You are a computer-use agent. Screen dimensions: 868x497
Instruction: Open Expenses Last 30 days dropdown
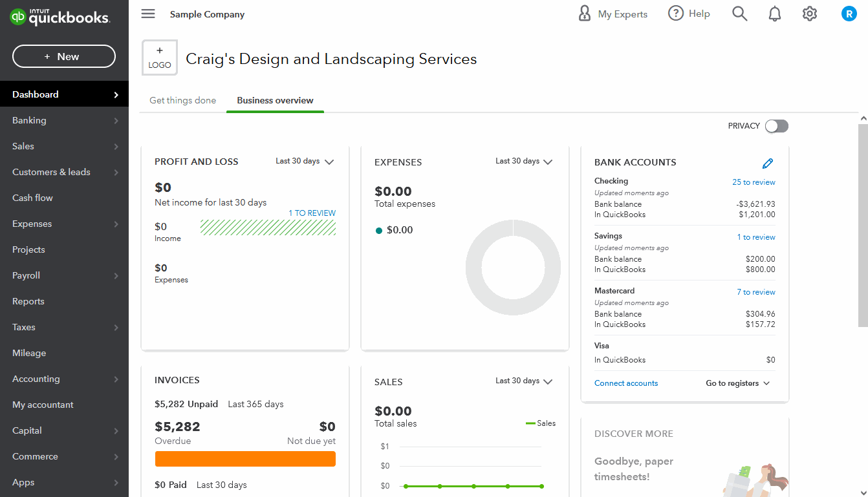(525, 162)
